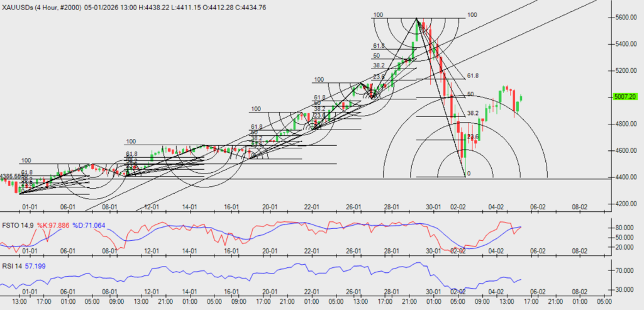The width and height of the screenshot is (644, 310).
Task: Select the 08-02 date in the main chart
Action: click(579, 206)
